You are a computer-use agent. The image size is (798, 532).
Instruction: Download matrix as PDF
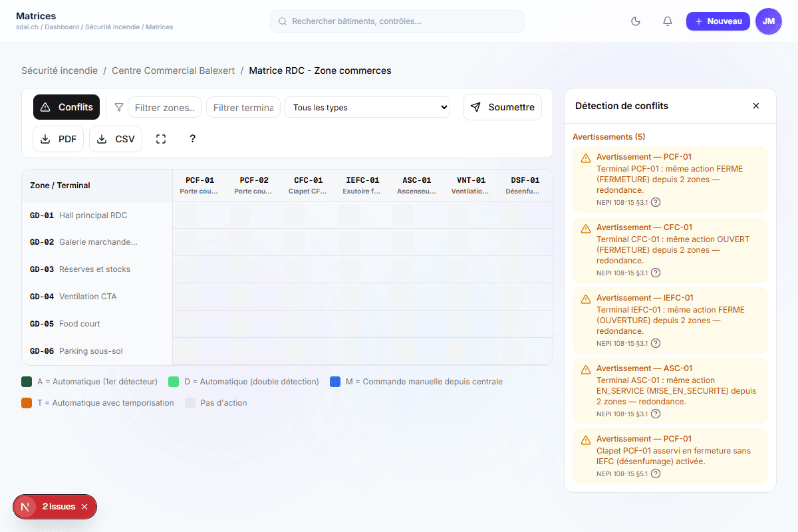[x=59, y=139]
